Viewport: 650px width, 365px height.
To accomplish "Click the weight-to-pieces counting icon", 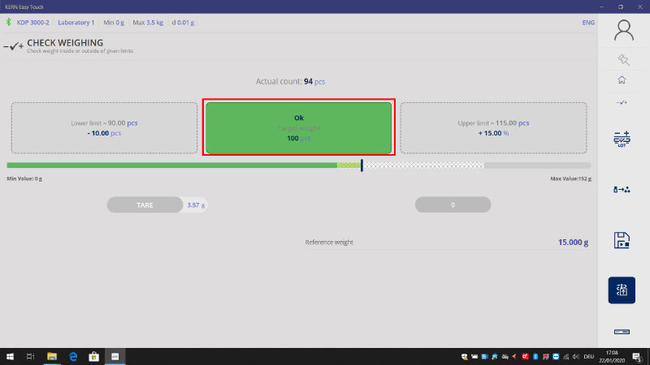I will click(x=622, y=190).
